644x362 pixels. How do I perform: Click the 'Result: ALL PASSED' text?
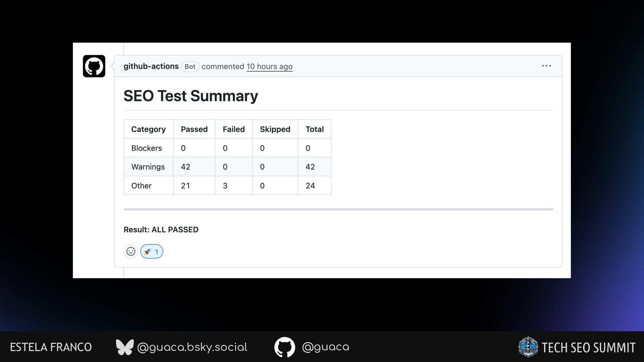tap(161, 230)
